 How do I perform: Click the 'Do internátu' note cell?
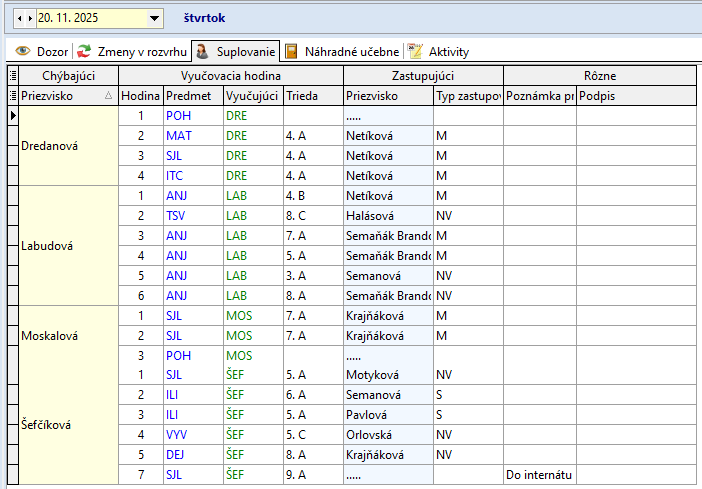click(539, 475)
